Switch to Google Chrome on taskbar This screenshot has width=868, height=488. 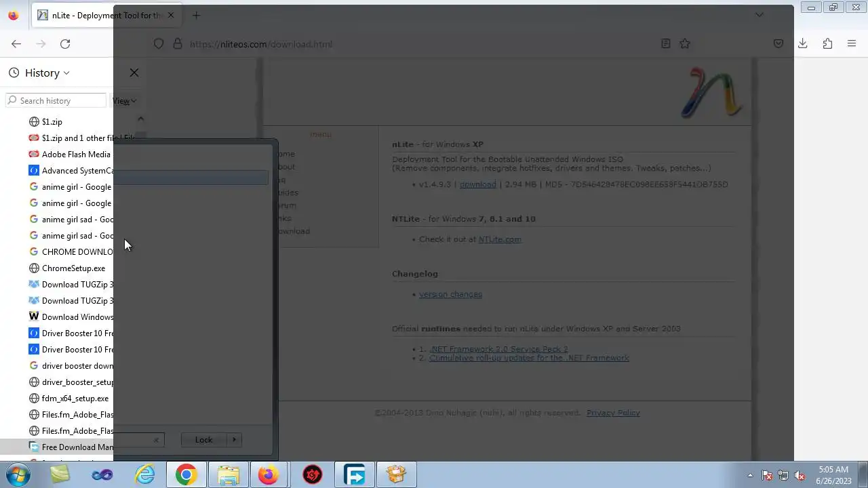click(186, 474)
